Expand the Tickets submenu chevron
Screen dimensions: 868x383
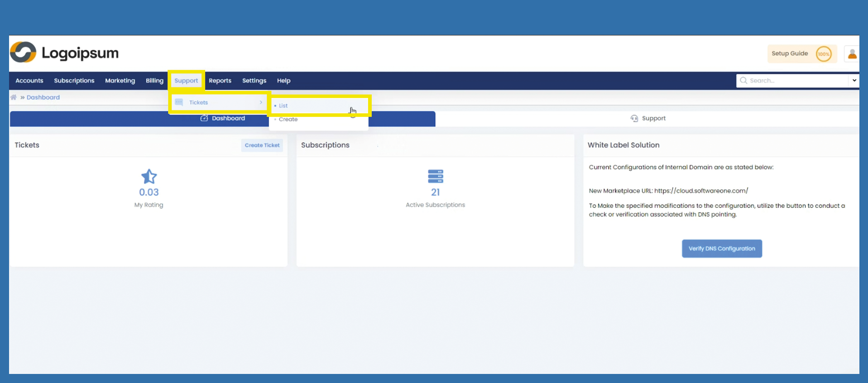pos(261,102)
